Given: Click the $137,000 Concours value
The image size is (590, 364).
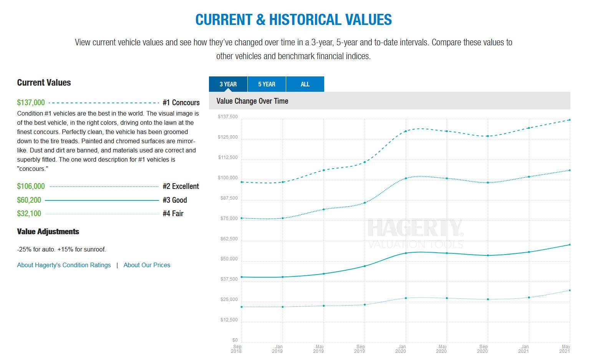Looking at the screenshot, I should [31, 103].
